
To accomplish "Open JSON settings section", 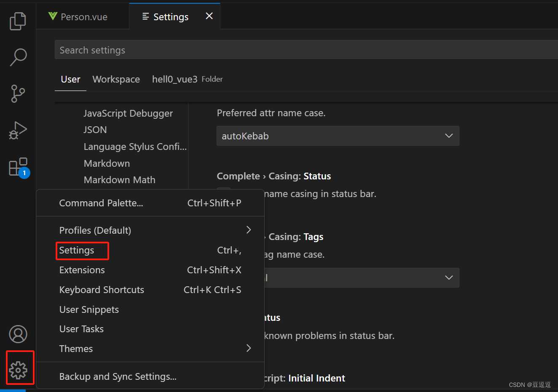I will (x=95, y=130).
